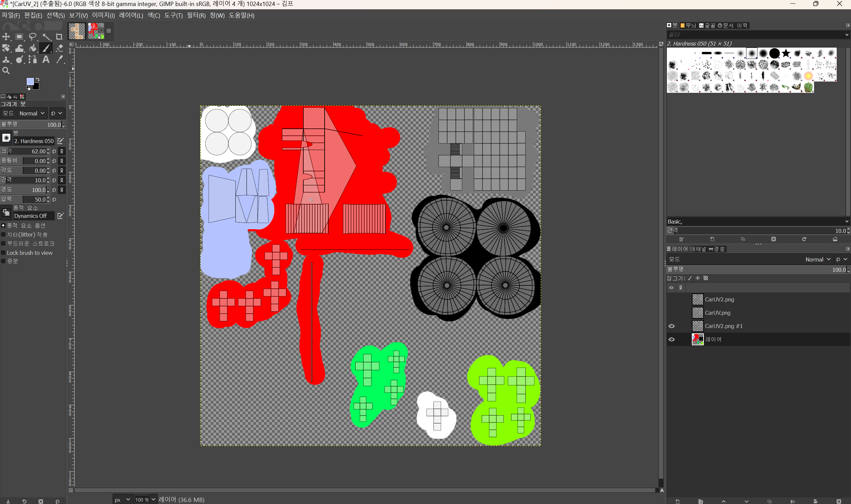
Task: Select the CarUV.png layer
Action: tap(717, 313)
